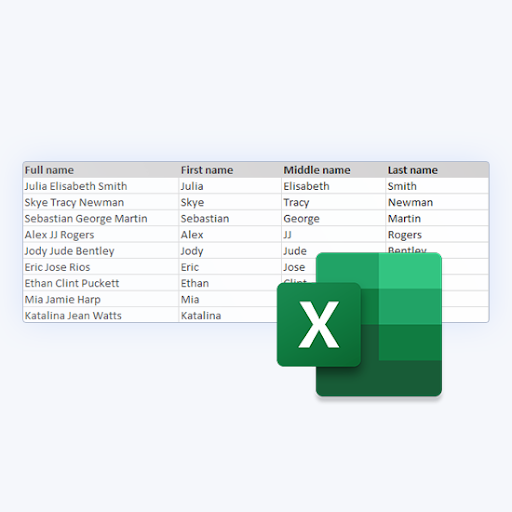The image size is (512, 512).
Task: Pick last name cell 'Rogers'
Action: (x=437, y=235)
